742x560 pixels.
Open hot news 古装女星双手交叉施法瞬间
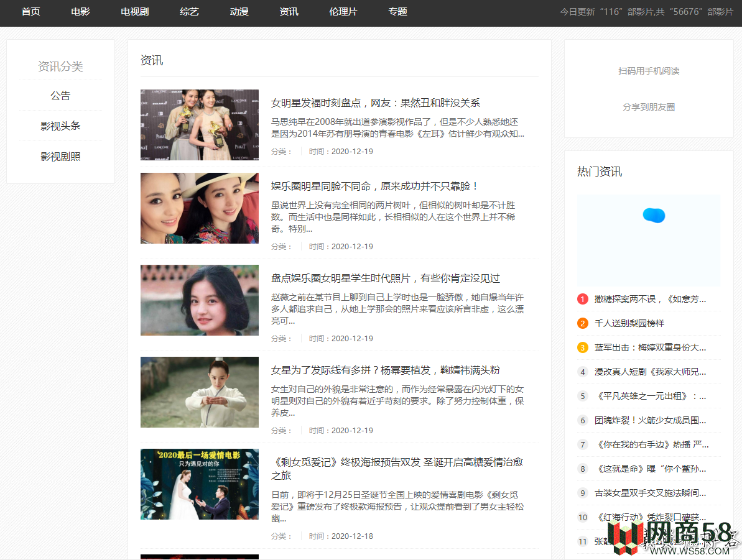tap(650, 493)
